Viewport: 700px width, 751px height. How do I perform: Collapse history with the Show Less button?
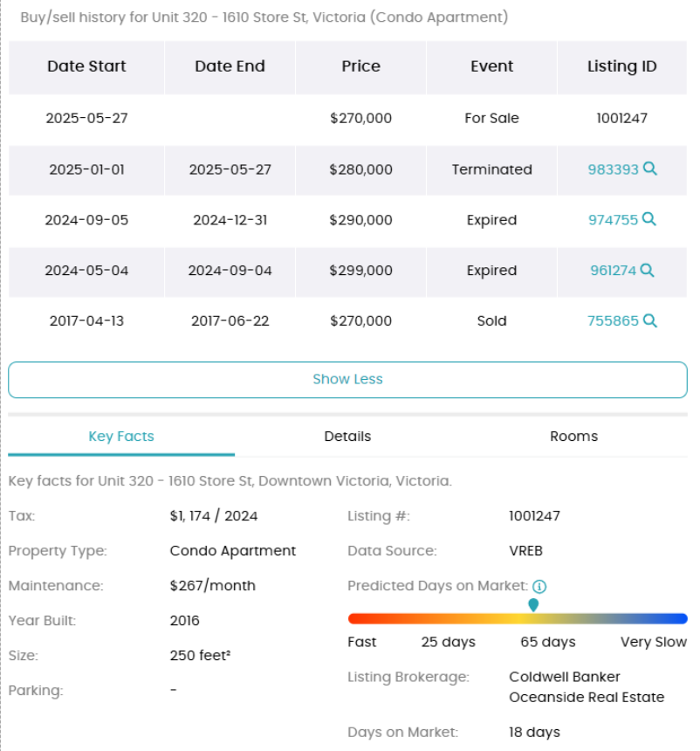[348, 379]
